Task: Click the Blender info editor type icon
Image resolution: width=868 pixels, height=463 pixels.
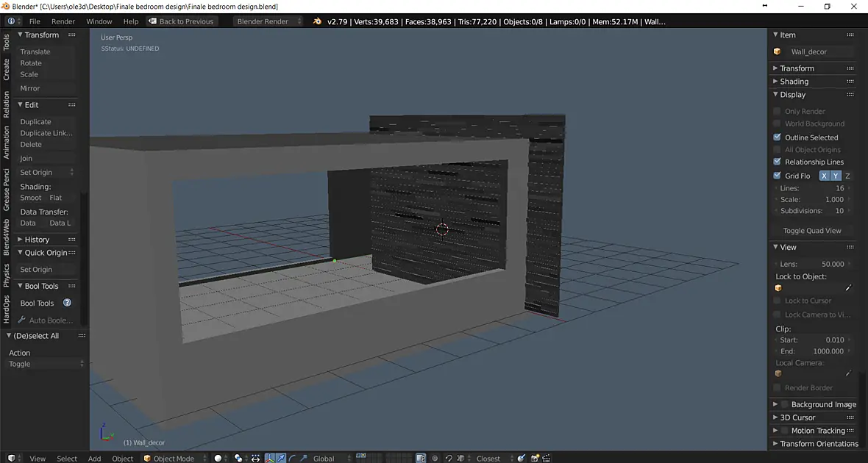Action: point(11,21)
